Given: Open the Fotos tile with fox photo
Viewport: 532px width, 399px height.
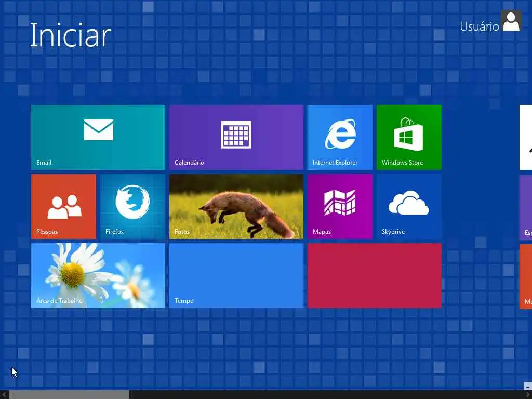Looking at the screenshot, I should [x=236, y=207].
